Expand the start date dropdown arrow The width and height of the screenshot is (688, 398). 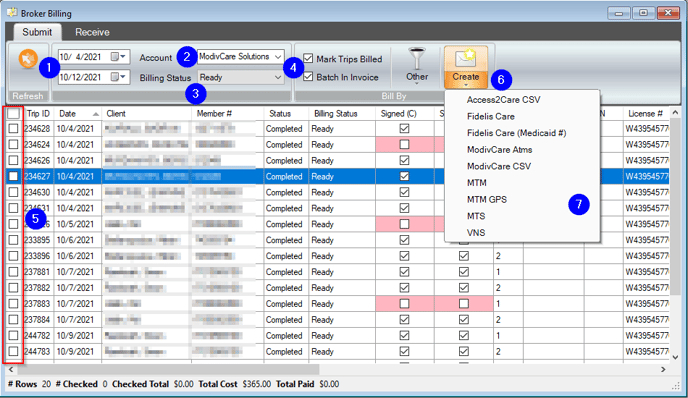pos(123,57)
